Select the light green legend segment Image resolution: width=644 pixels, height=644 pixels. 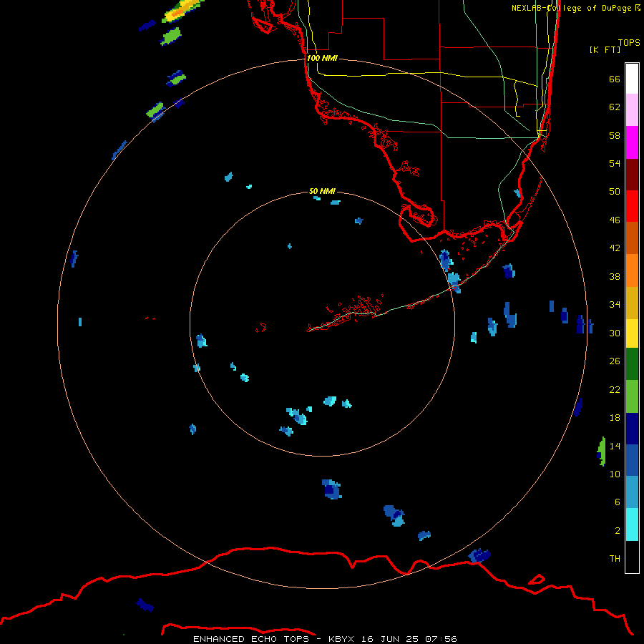tap(632, 396)
